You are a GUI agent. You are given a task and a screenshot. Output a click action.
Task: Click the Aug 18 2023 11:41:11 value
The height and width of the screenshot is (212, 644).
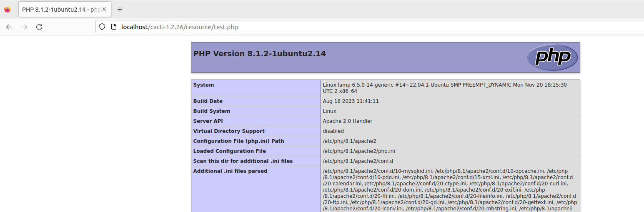tap(351, 101)
